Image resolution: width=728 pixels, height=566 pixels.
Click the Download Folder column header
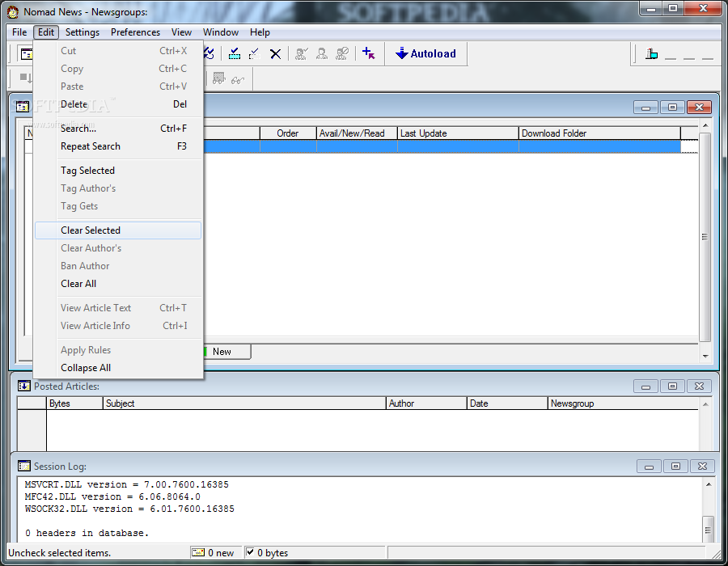pyautogui.click(x=599, y=133)
